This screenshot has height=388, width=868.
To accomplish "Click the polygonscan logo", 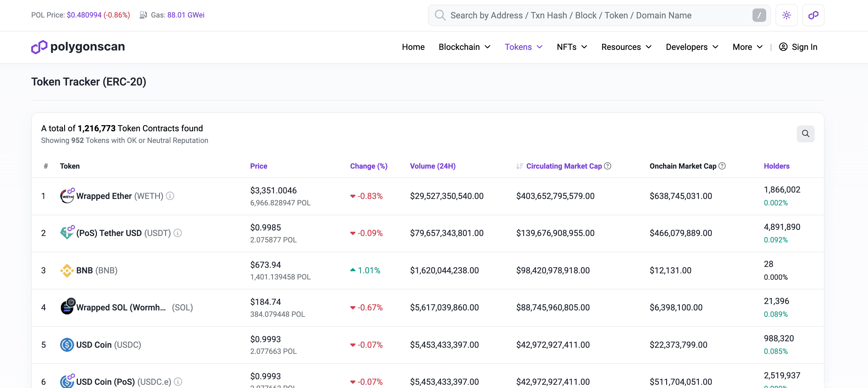I will point(78,47).
